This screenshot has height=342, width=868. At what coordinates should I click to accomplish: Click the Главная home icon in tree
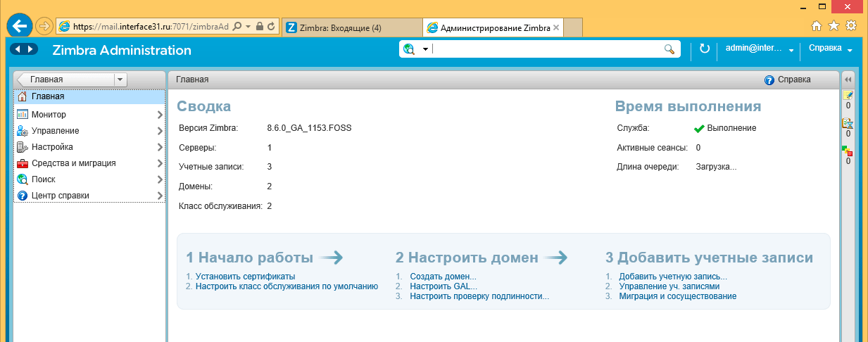pos(23,96)
